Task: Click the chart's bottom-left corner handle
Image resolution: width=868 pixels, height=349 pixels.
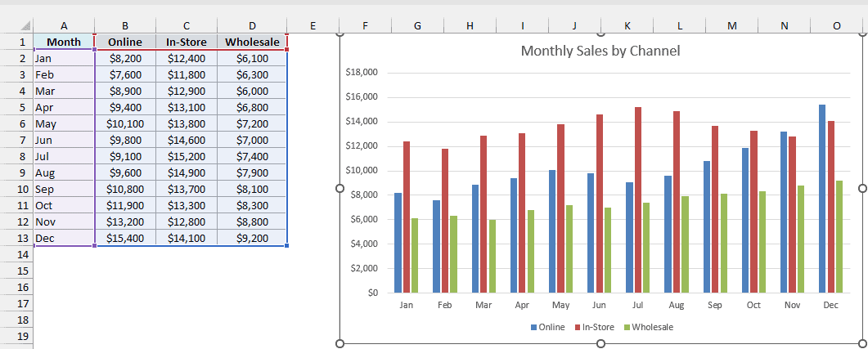Action: point(340,344)
